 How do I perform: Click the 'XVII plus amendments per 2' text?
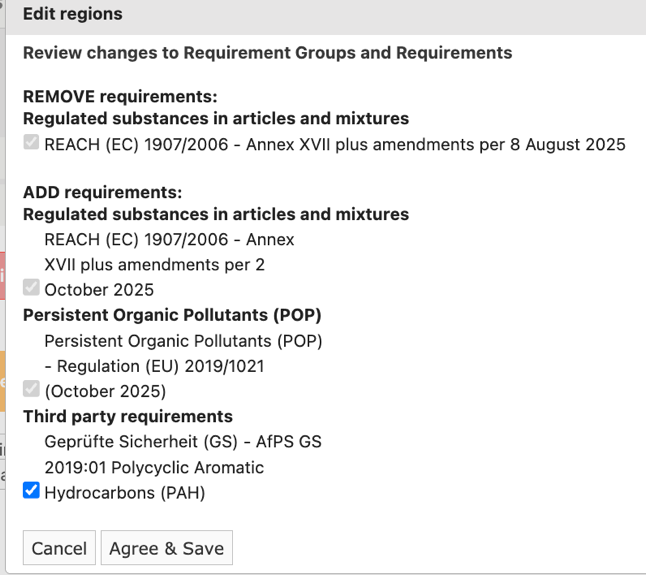tap(154, 265)
